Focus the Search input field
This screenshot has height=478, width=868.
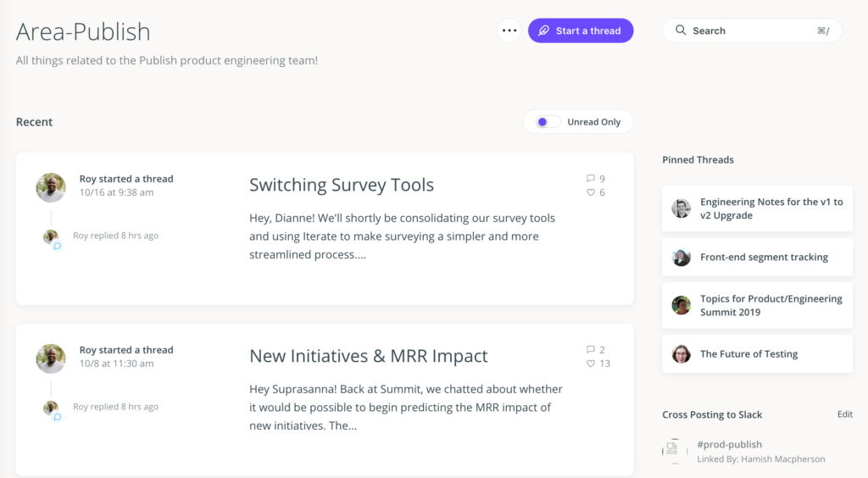(x=752, y=31)
